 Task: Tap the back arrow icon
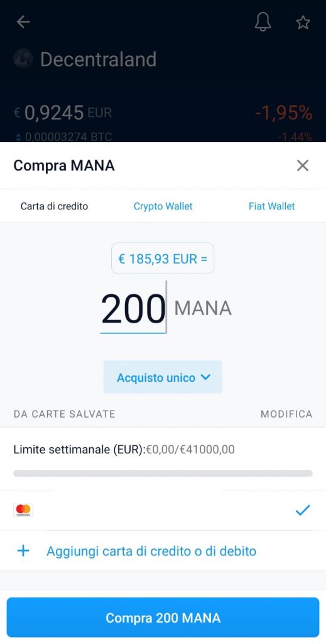click(23, 22)
